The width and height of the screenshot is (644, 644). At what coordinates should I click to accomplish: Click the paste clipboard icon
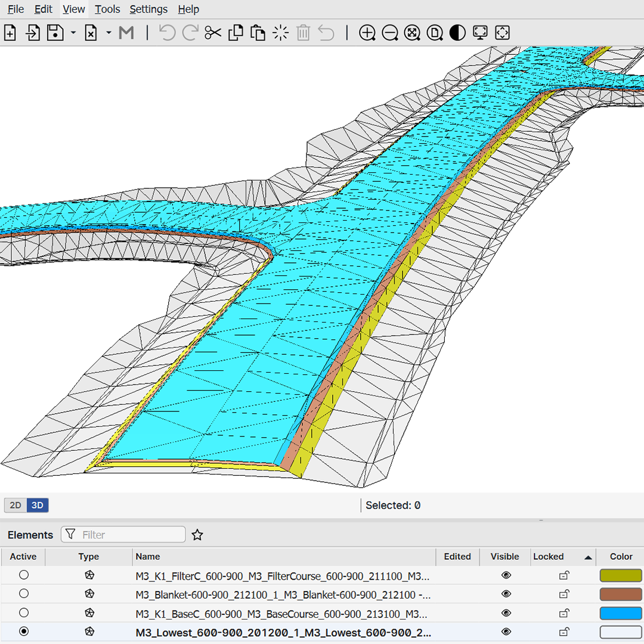click(x=258, y=33)
